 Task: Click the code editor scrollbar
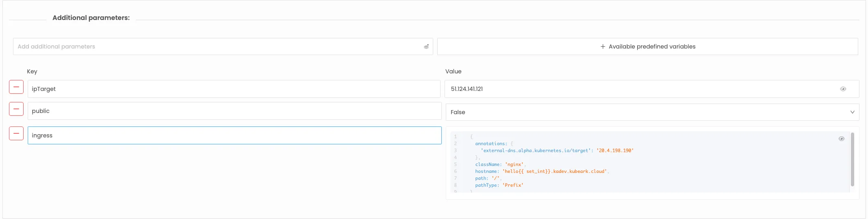click(852, 159)
